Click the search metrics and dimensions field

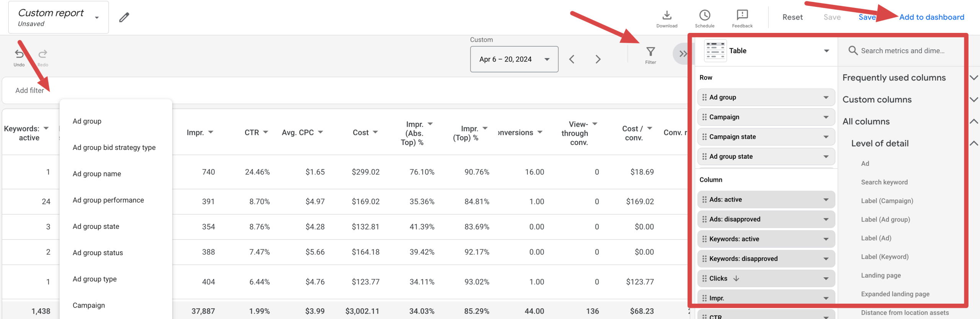(902, 51)
